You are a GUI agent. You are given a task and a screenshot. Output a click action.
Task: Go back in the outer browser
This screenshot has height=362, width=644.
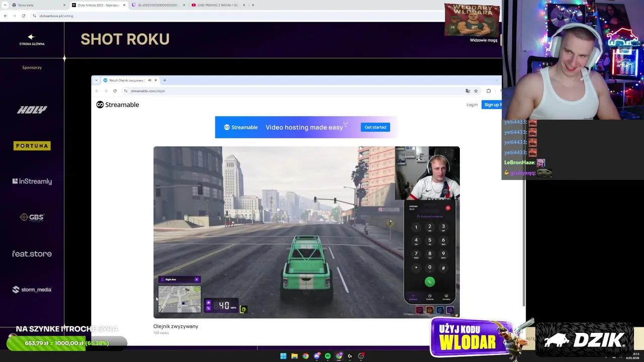(5, 16)
